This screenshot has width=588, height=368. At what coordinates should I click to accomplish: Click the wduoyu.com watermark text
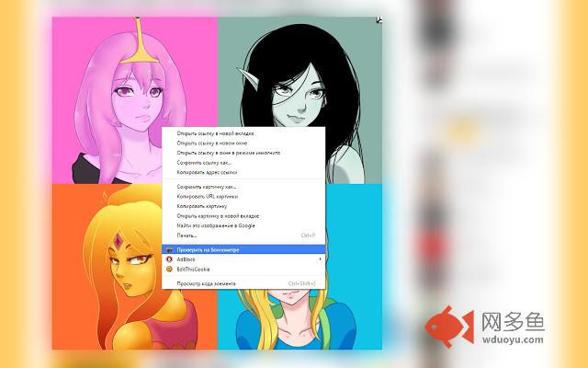513,339
